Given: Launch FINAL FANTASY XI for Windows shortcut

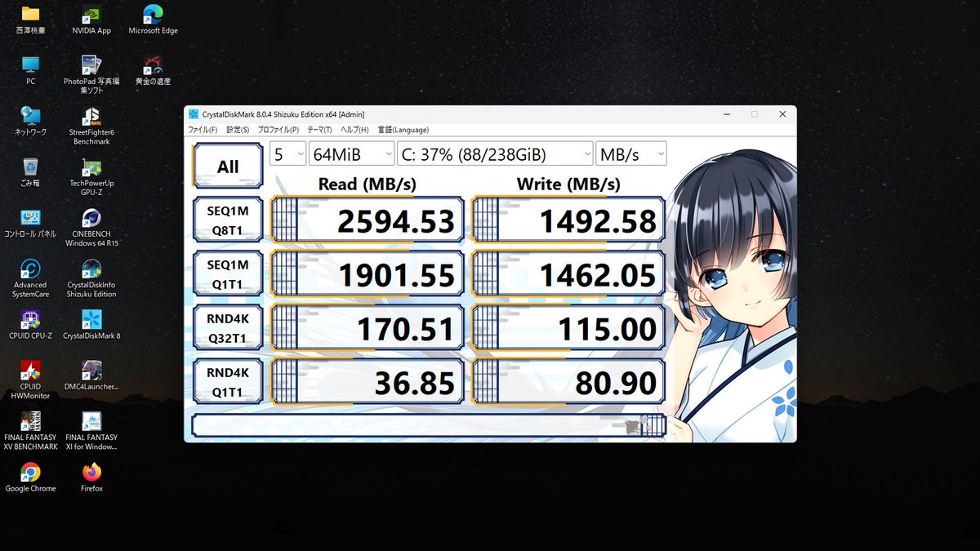Looking at the screenshot, I should (x=91, y=431).
